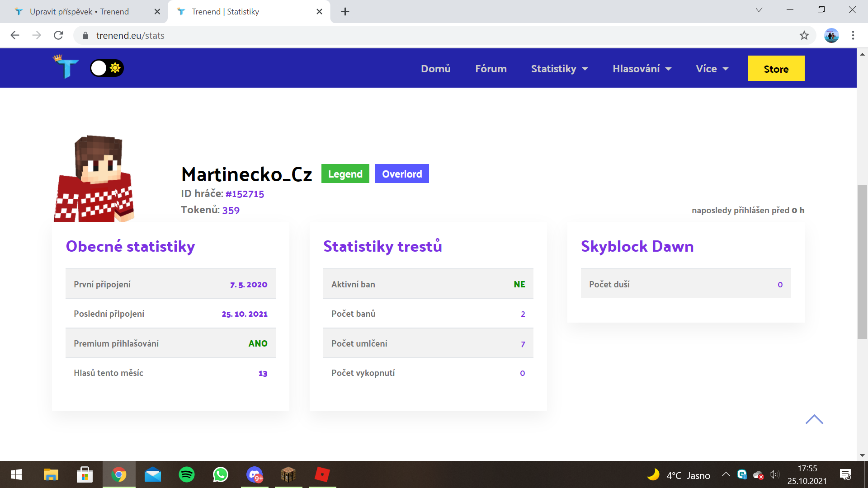868x488 pixels.
Task: Toggle the light/dark mode switch
Action: click(107, 68)
